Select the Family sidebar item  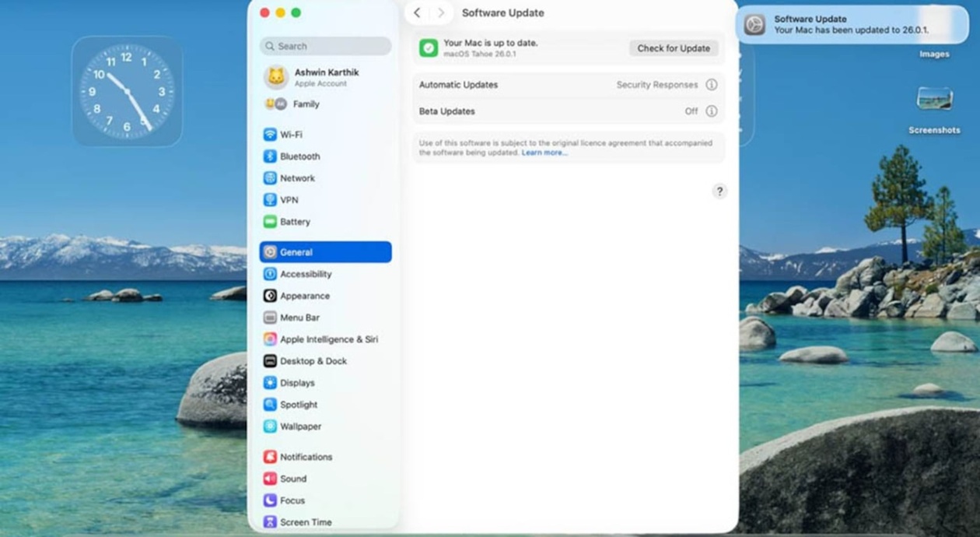point(306,104)
